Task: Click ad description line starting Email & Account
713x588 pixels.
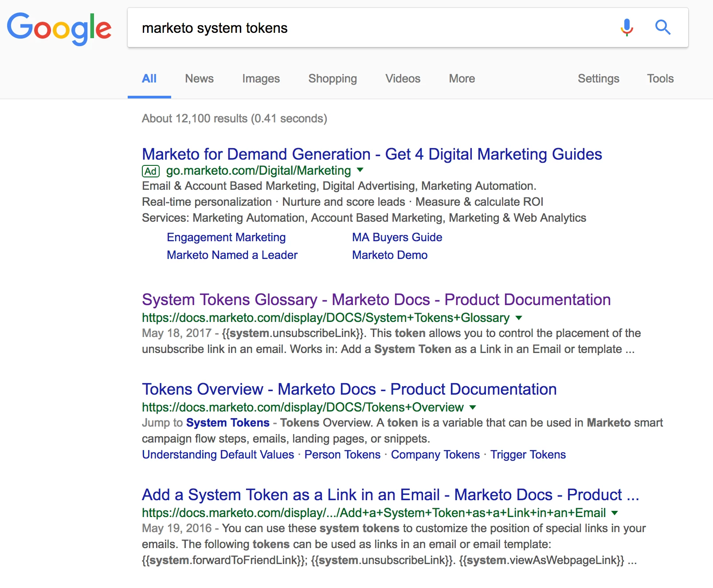Action: click(x=339, y=186)
